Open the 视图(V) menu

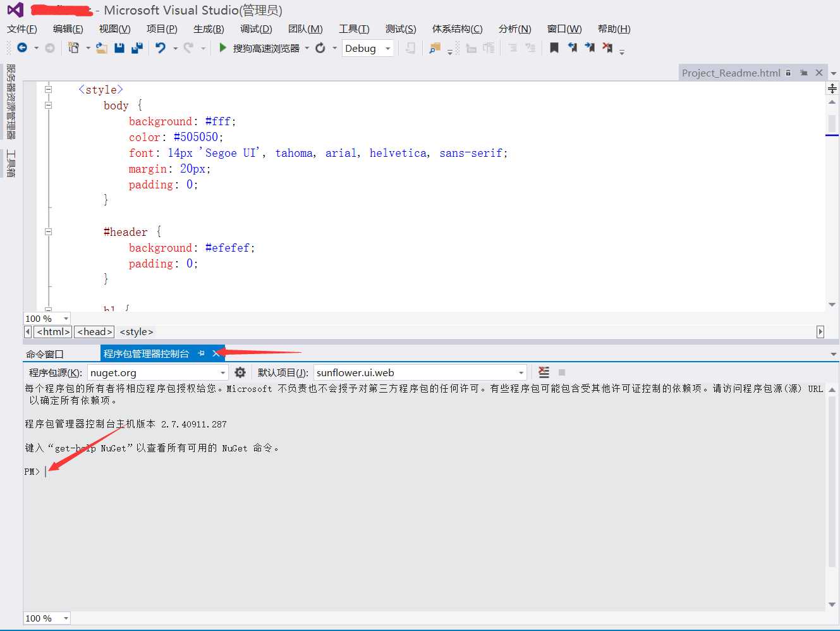click(x=114, y=28)
